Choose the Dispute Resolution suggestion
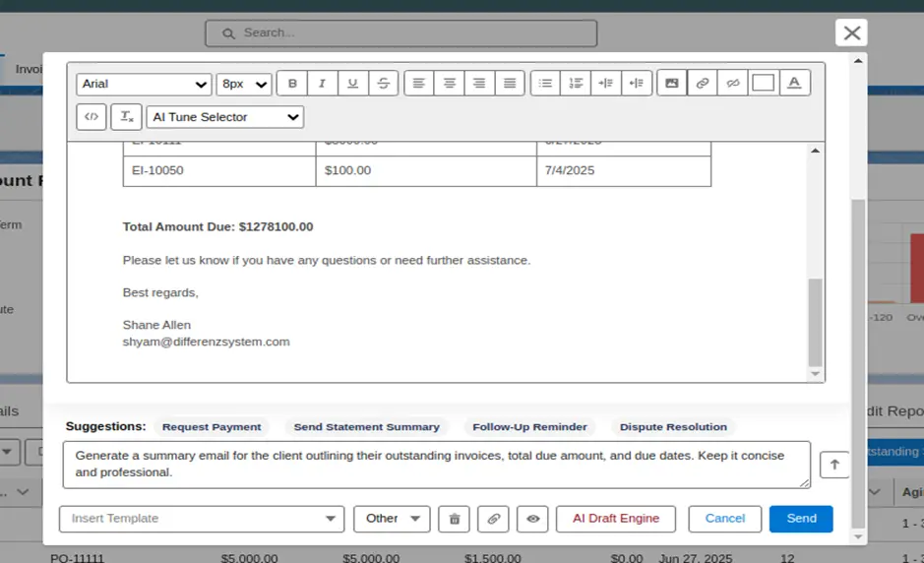This screenshot has height=563, width=924. 673,427
